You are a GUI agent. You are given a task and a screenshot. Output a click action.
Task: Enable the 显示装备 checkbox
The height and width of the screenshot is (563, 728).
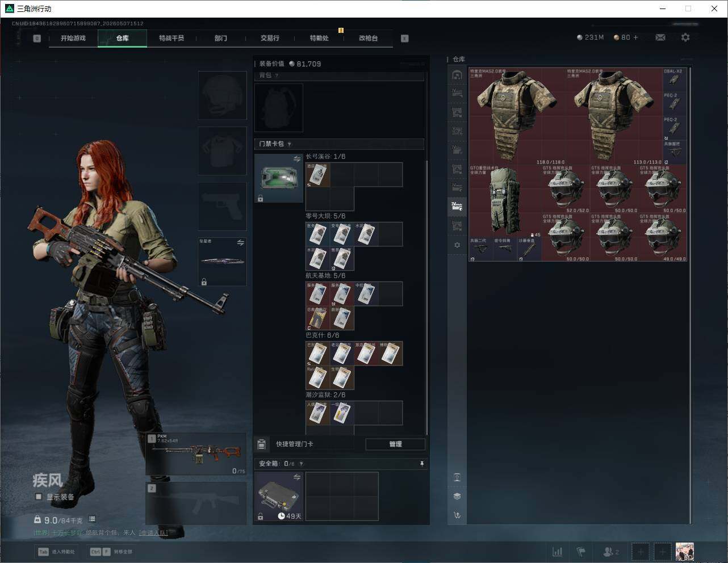tap(39, 497)
